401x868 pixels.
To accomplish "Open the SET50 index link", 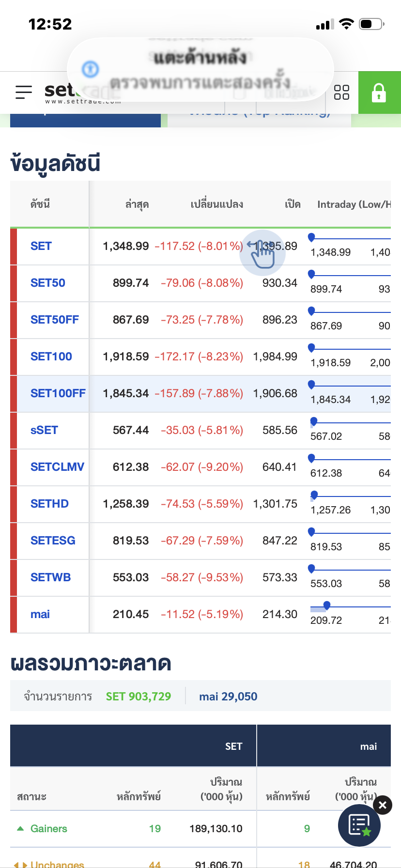I will tap(47, 283).
